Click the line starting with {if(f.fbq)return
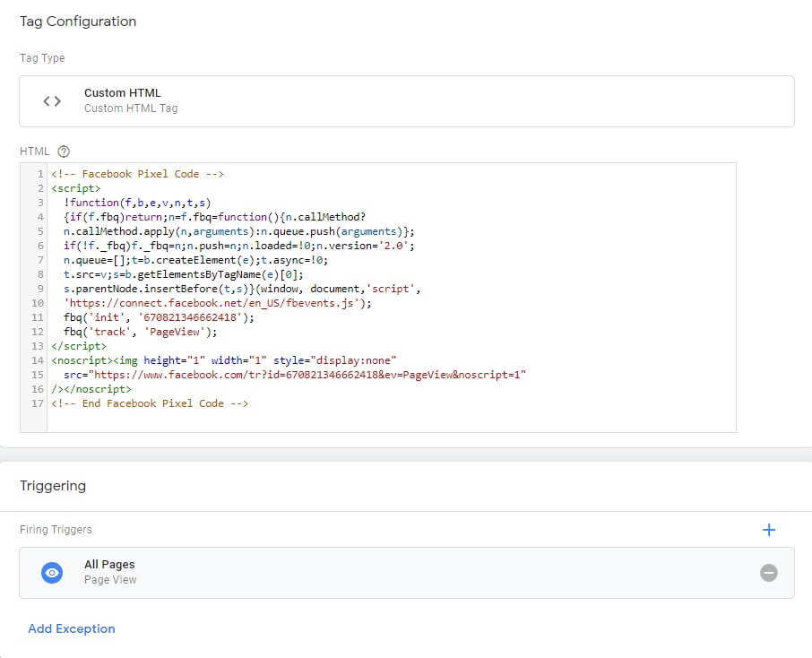 [214, 217]
